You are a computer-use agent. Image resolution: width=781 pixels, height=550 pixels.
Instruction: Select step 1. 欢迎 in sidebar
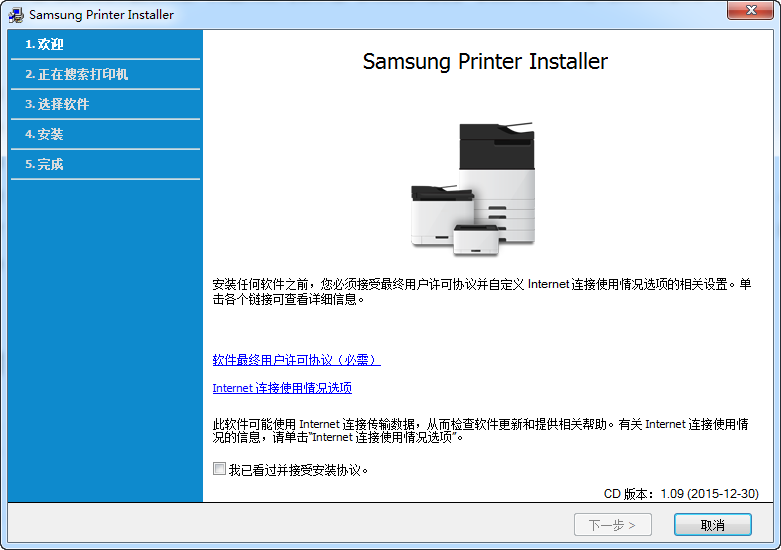coord(105,44)
